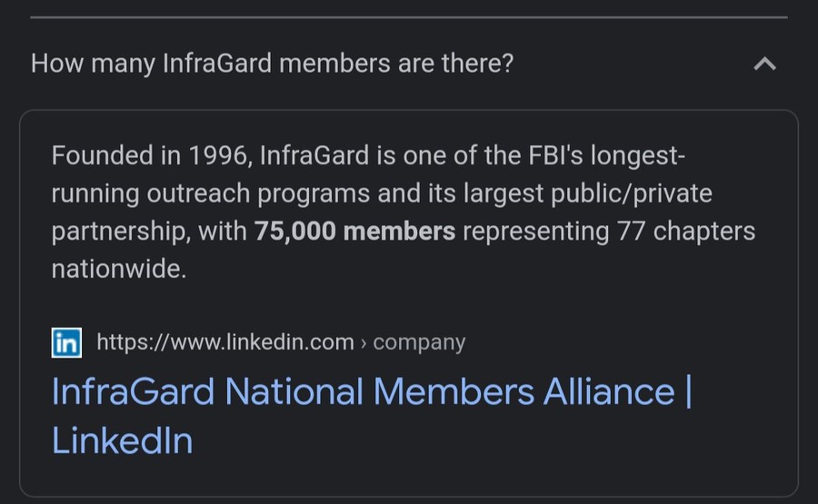Click the 'How many InfraGard members' question

click(x=273, y=64)
